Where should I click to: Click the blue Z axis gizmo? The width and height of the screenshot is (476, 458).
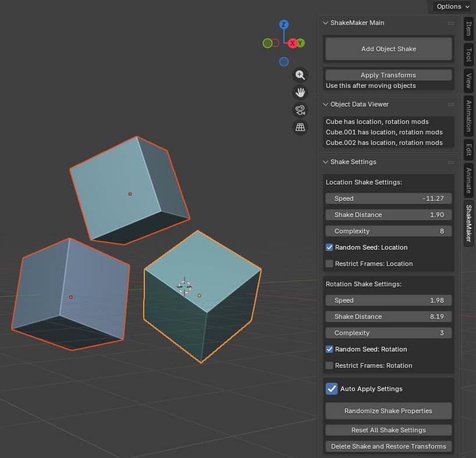click(x=284, y=24)
